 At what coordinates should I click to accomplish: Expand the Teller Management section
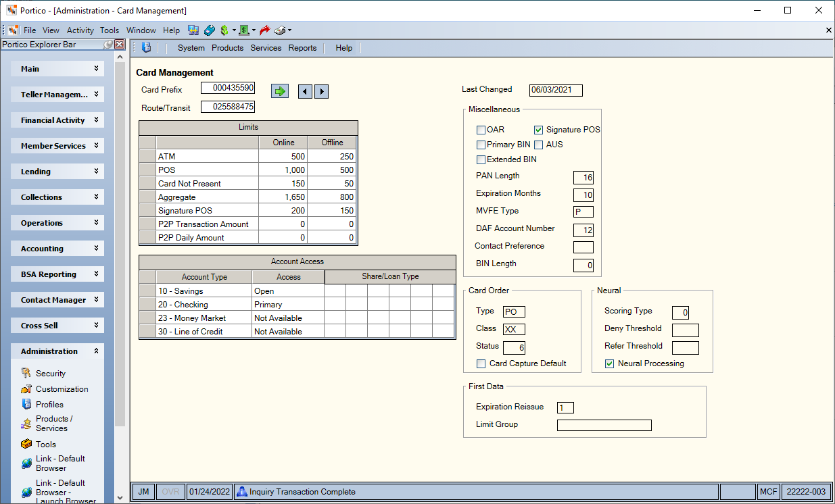click(x=57, y=95)
